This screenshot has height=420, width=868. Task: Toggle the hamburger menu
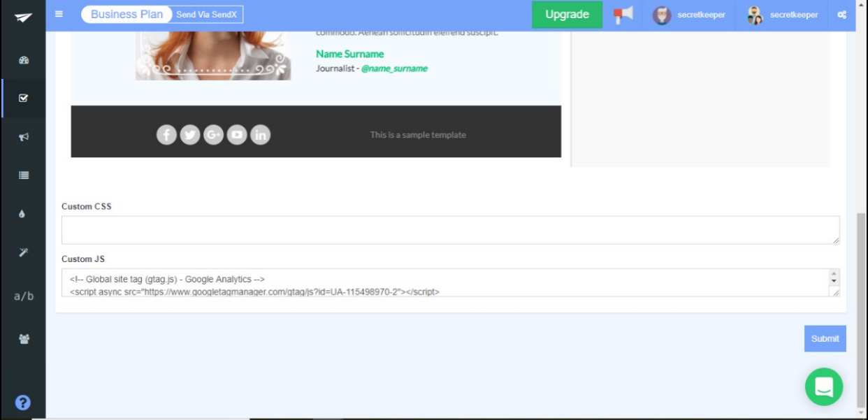(59, 14)
